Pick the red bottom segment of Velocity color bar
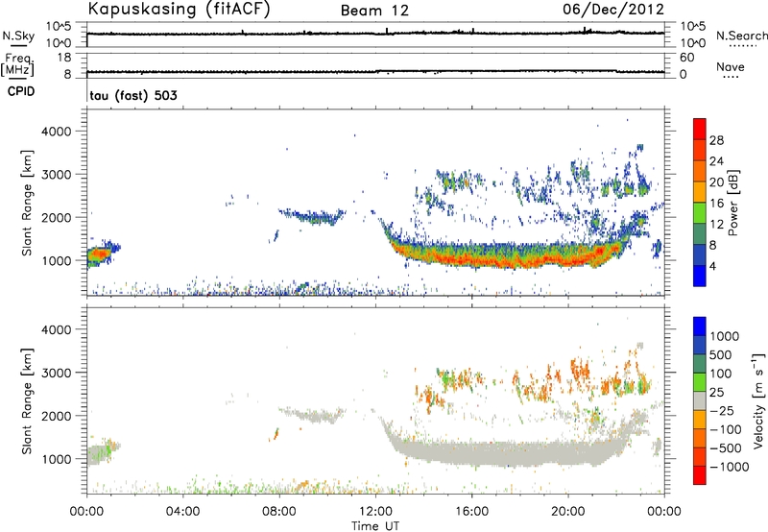768x532 pixels. click(700, 475)
